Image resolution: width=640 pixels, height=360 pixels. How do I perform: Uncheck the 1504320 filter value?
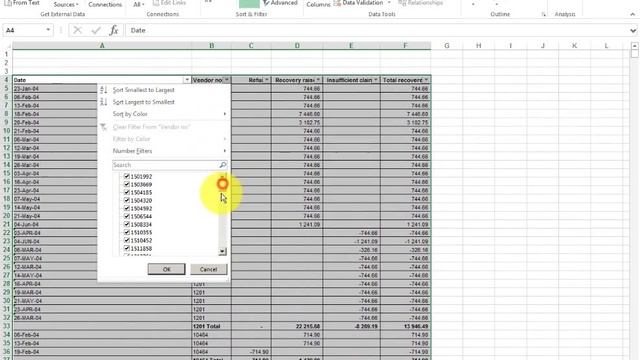pyautogui.click(x=127, y=200)
